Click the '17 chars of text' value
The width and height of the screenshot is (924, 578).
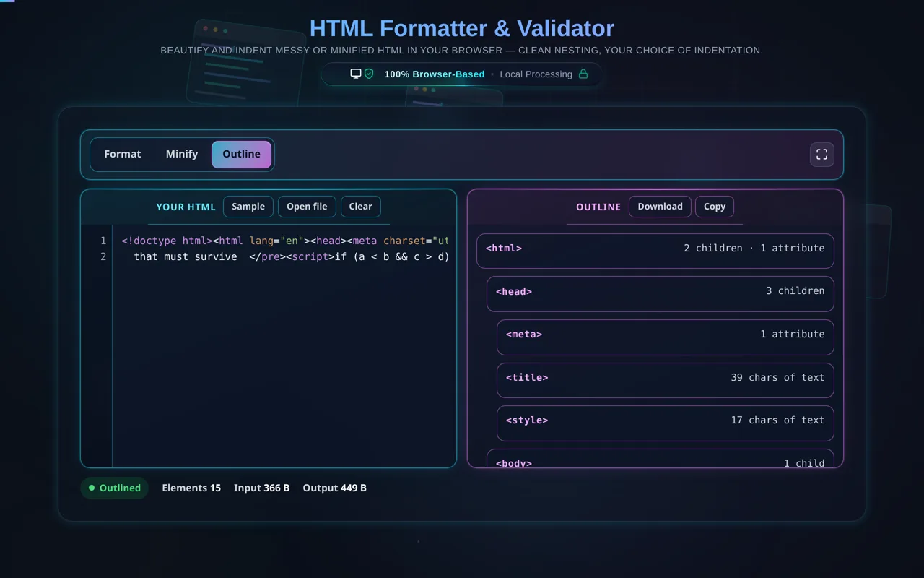[777, 420]
